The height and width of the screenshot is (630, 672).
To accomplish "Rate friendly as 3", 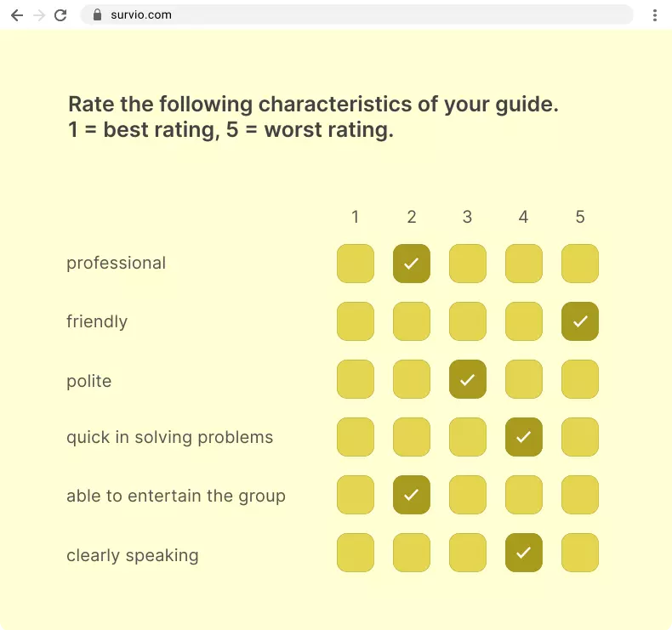I will point(468,321).
